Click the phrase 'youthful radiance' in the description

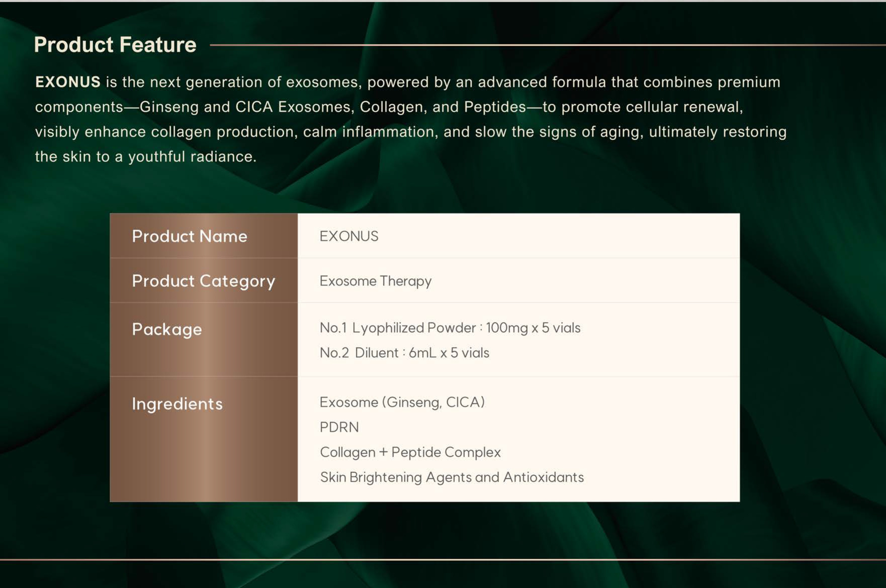[192, 157]
